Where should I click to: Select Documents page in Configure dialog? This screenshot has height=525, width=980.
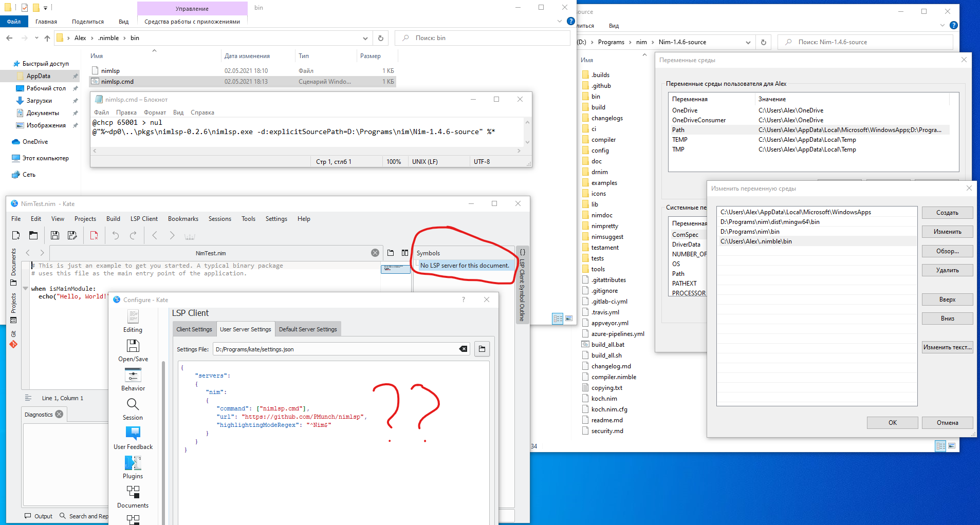(133, 497)
